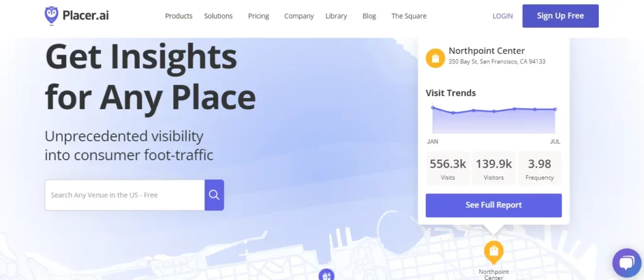Expand the Company menu
Screen dimensions: 644x280
point(299,16)
